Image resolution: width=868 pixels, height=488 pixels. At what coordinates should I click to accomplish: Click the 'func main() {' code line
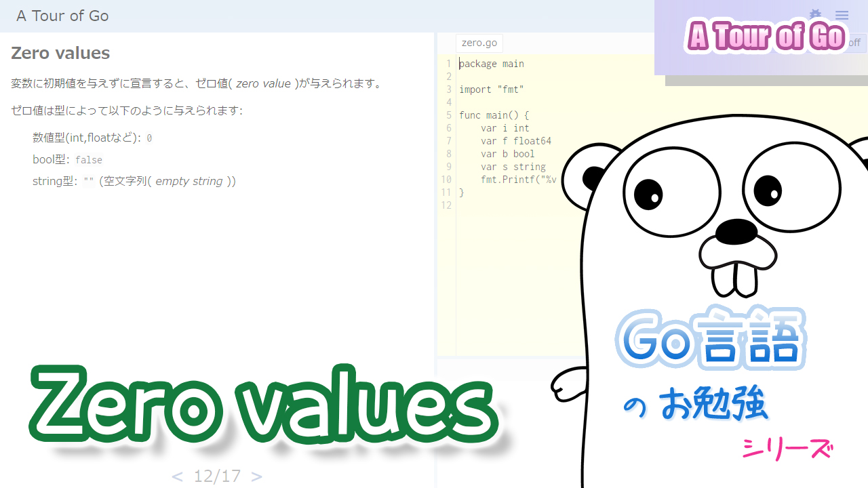click(x=494, y=115)
